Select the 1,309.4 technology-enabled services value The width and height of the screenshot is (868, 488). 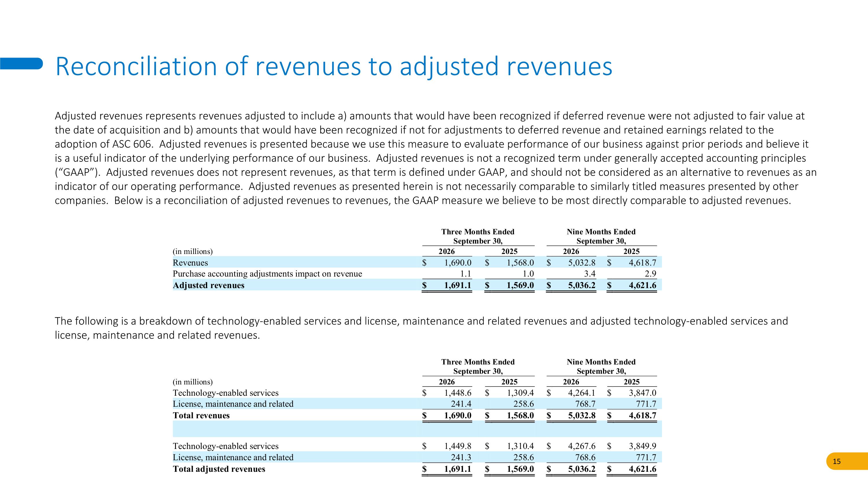521,393
